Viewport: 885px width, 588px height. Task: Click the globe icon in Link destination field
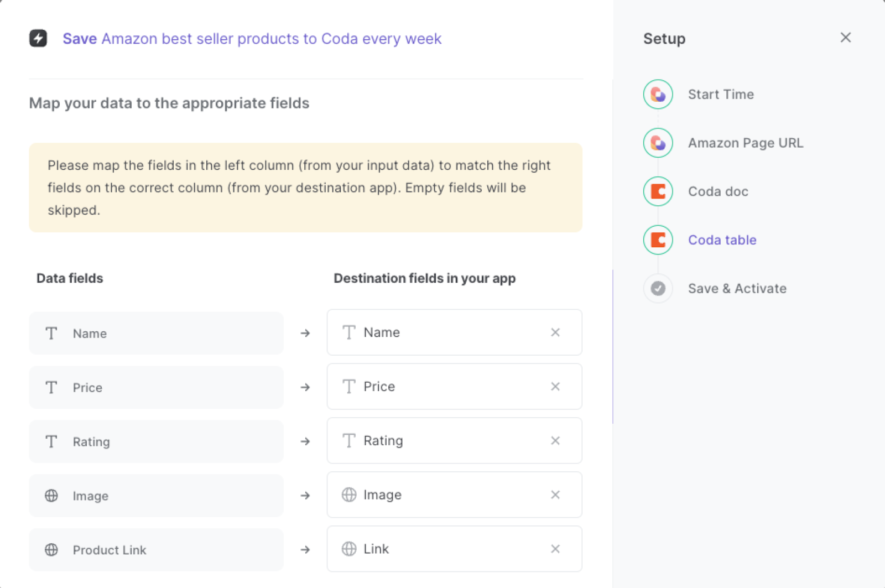coord(349,549)
